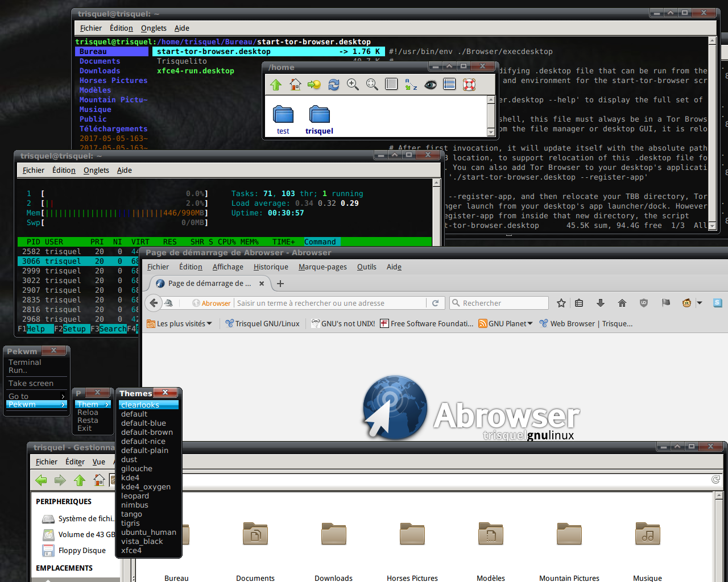Viewport: 728px width, 582px height.
Task: Click the uBlock shield icon in Abrowser
Action: [x=644, y=303]
